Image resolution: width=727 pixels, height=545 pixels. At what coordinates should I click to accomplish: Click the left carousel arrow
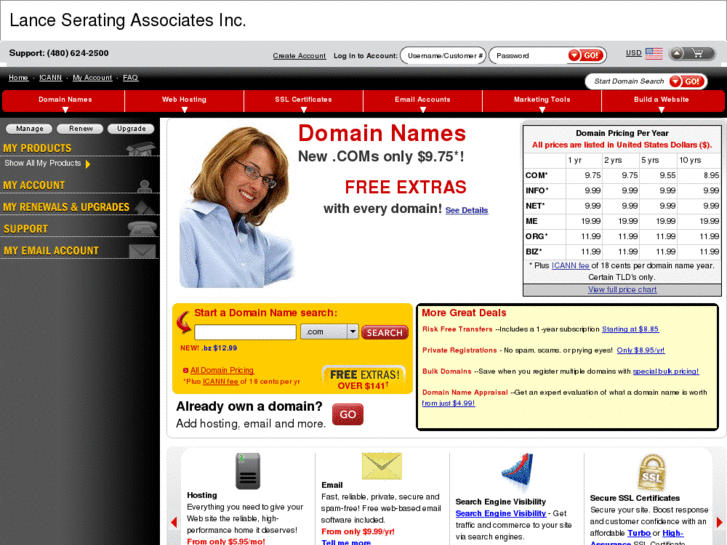coord(174,522)
